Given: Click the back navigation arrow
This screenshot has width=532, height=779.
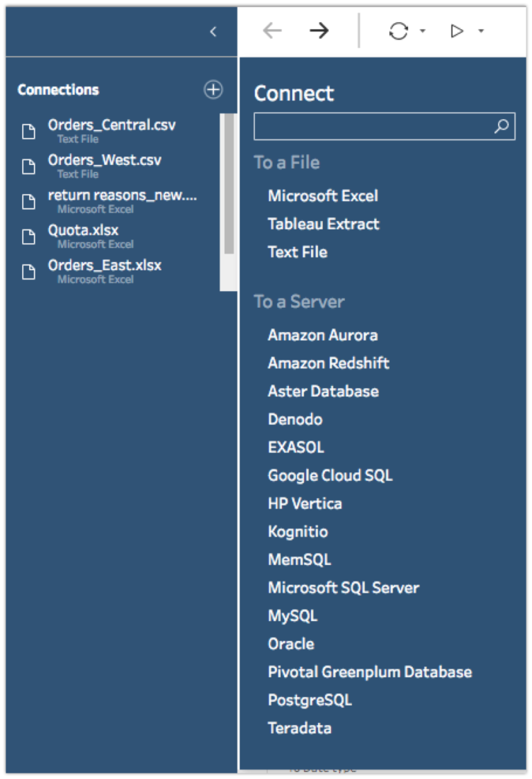Looking at the screenshot, I should 272,30.
